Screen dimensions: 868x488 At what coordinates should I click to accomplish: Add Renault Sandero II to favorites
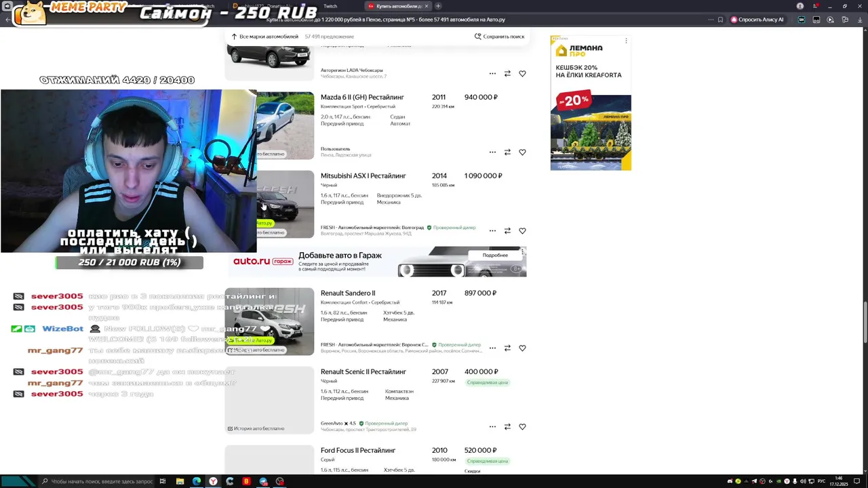click(522, 348)
